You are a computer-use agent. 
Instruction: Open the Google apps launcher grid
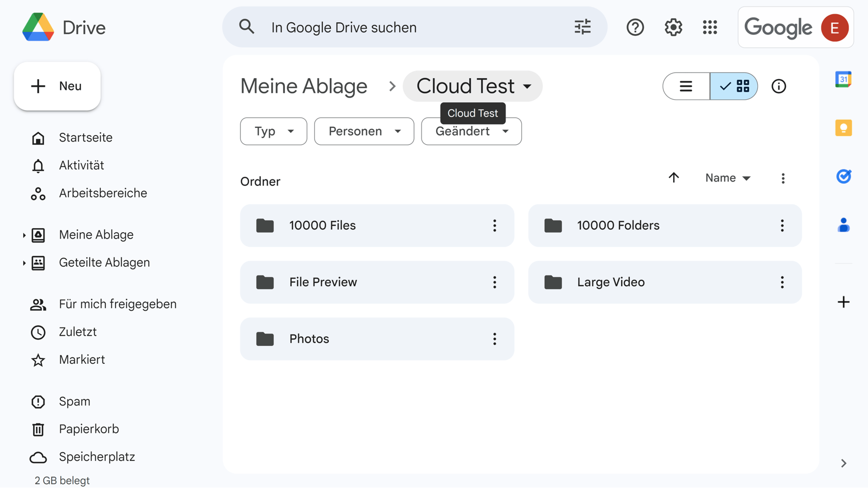coord(710,27)
